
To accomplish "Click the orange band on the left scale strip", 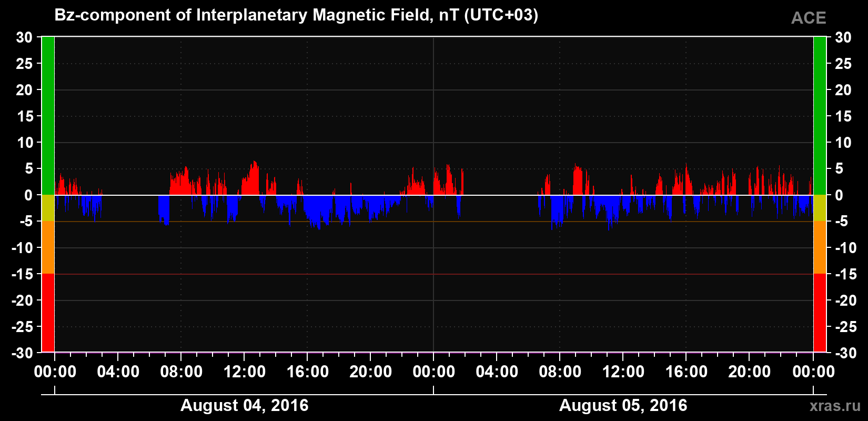I will coord(48,247).
